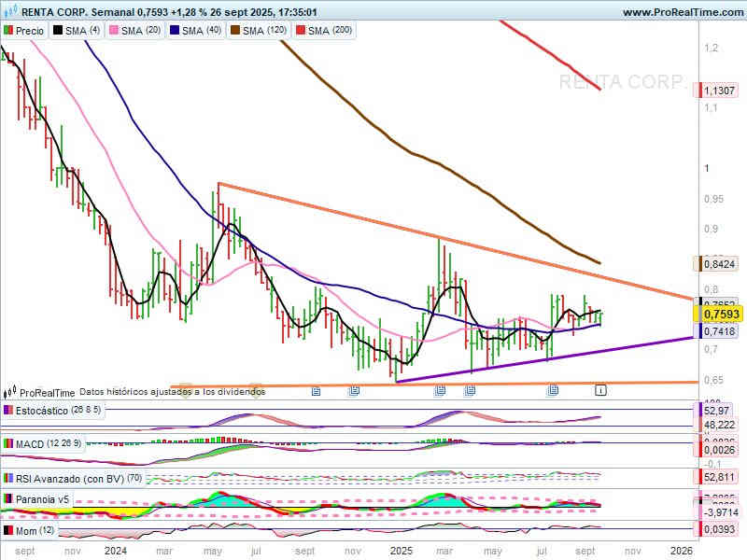The width and height of the screenshot is (747, 560).
Task: Click the SMA (20) pink color swatch
Action: (x=114, y=31)
